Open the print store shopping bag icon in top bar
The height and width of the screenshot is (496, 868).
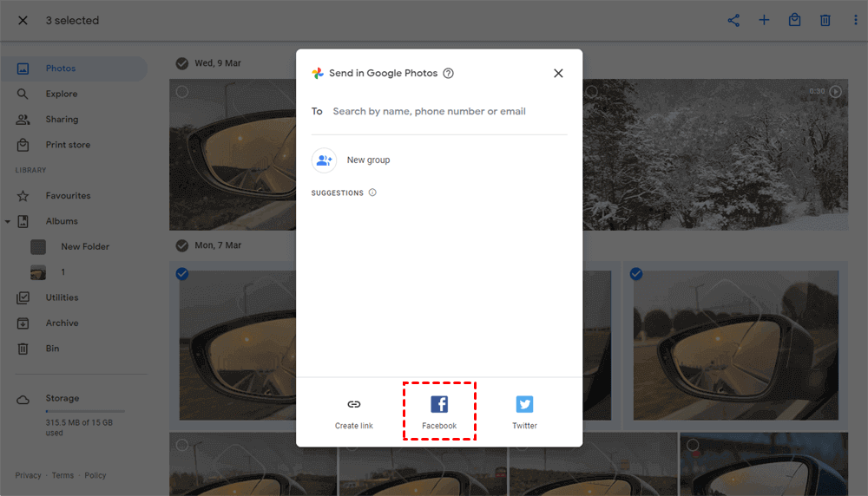[794, 21]
